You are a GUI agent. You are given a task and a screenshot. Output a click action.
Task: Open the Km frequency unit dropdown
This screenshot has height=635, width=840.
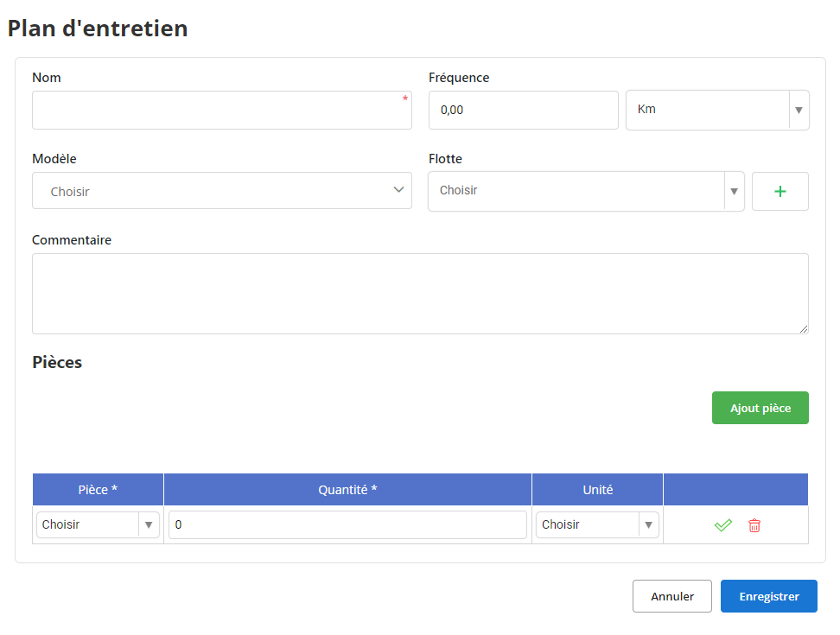click(717, 110)
